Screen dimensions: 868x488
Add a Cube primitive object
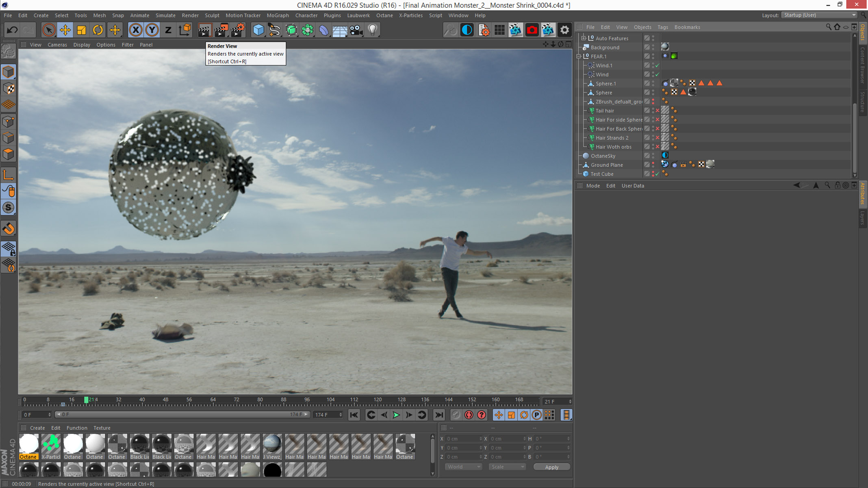(x=258, y=30)
